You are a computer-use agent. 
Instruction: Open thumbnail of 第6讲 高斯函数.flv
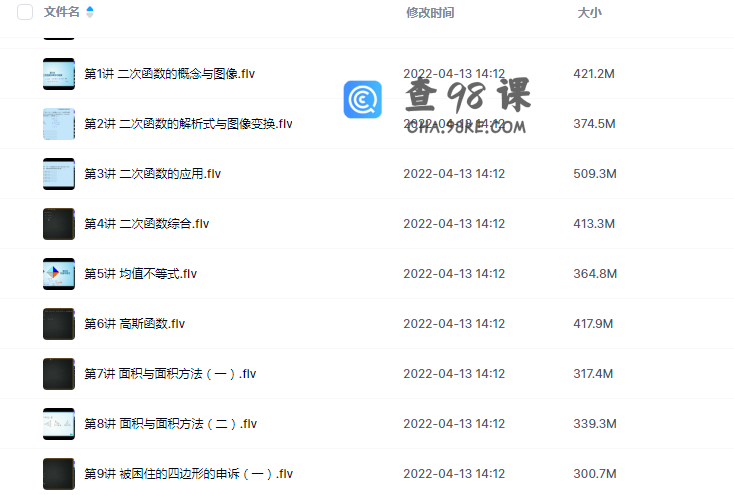pyautogui.click(x=59, y=324)
